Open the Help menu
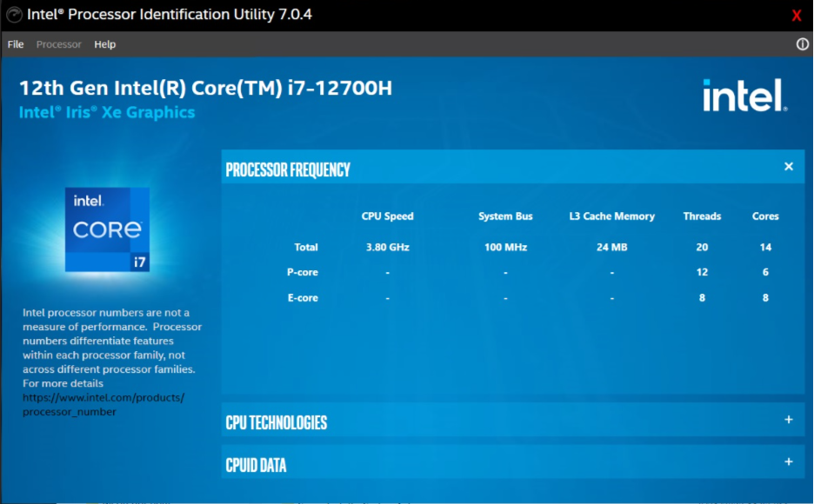The image size is (814, 504). pyautogui.click(x=105, y=44)
